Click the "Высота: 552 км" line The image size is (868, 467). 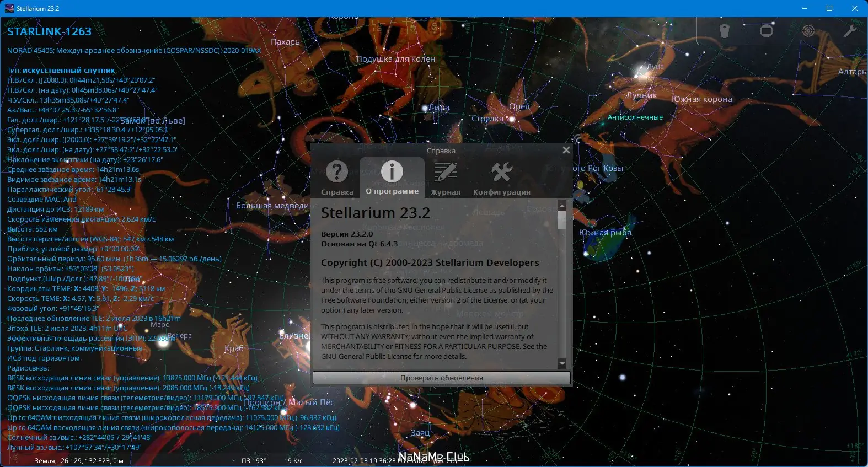[32, 229]
